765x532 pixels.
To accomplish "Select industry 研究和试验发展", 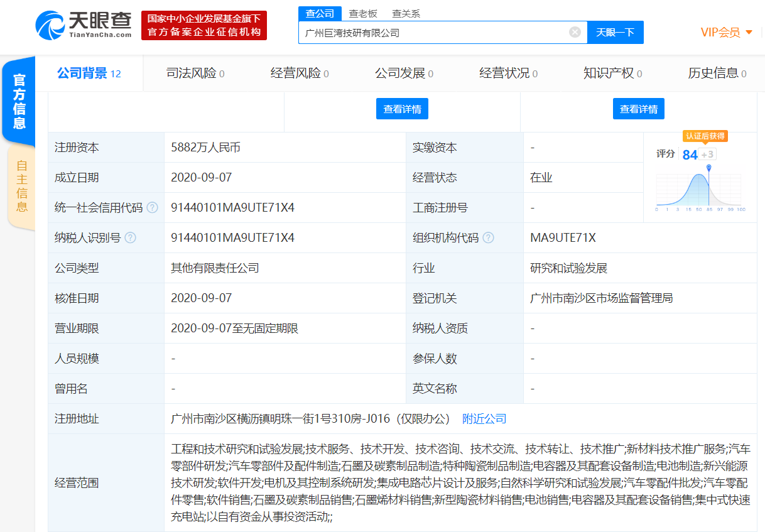I will click(x=568, y=268).
